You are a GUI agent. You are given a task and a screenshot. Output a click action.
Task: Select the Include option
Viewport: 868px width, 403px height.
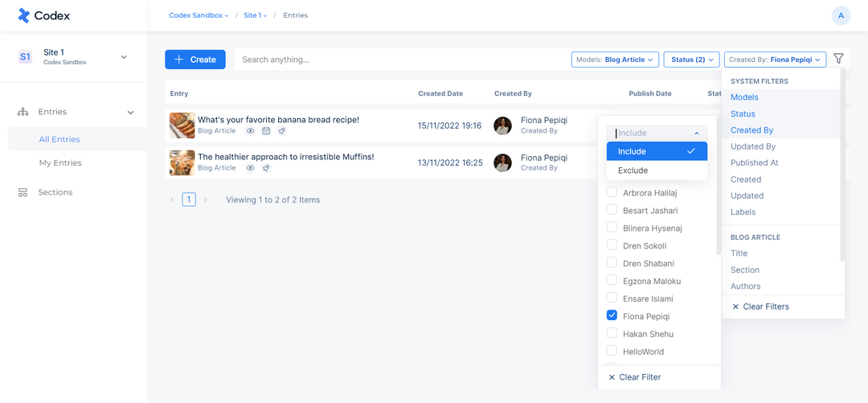coord(657,151)
